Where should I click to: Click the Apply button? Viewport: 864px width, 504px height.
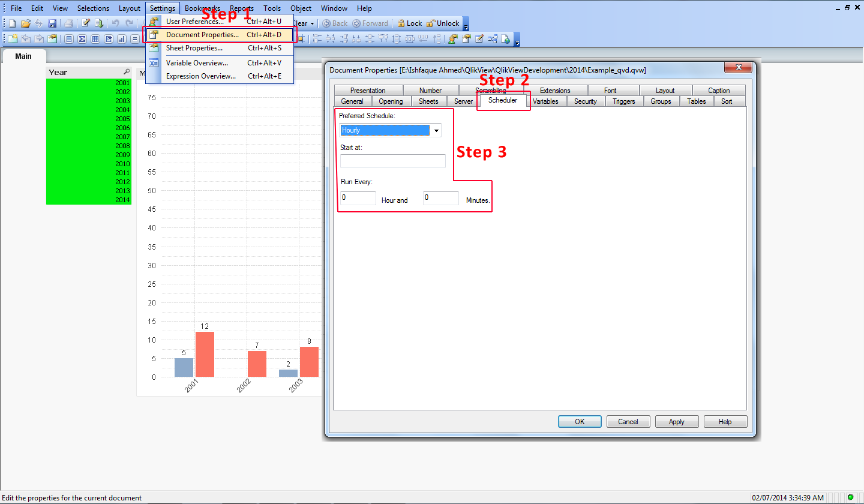tap(677, 422)
